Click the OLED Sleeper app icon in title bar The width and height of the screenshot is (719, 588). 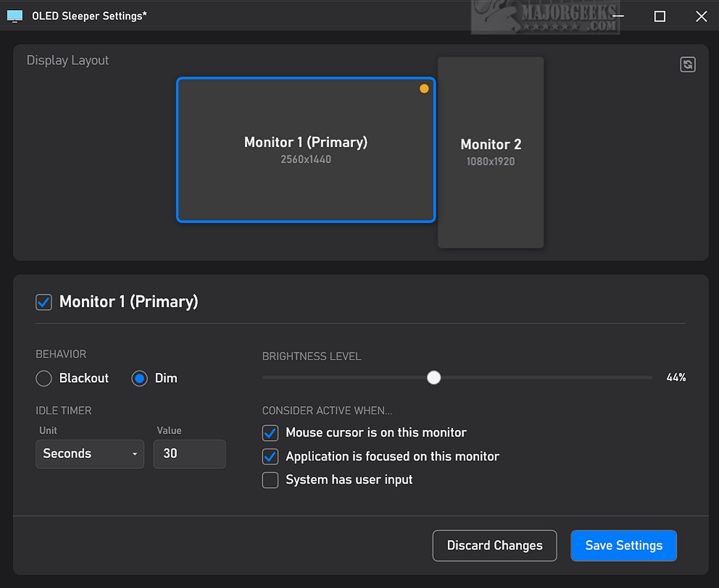pos(15,16)
